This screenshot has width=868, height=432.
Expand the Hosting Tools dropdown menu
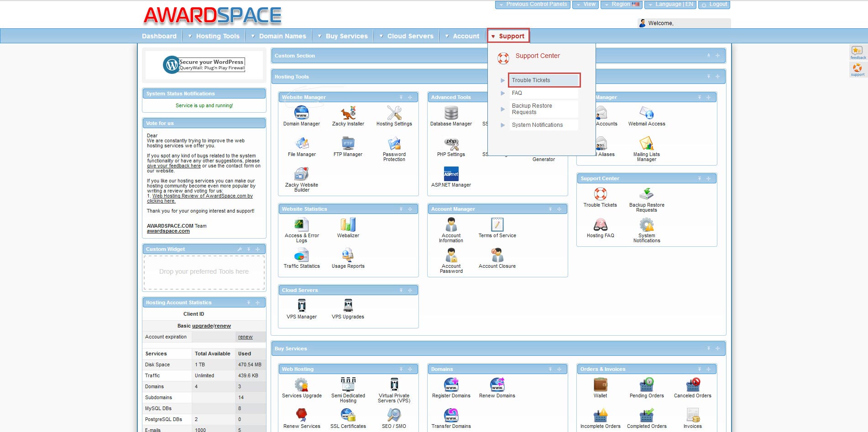tap(214, 36)
